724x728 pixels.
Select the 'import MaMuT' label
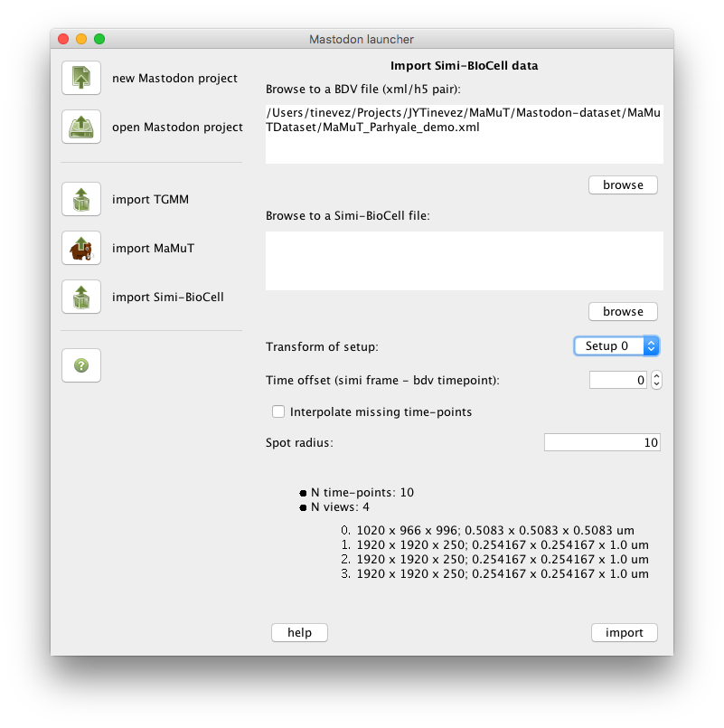pos(153,248)
